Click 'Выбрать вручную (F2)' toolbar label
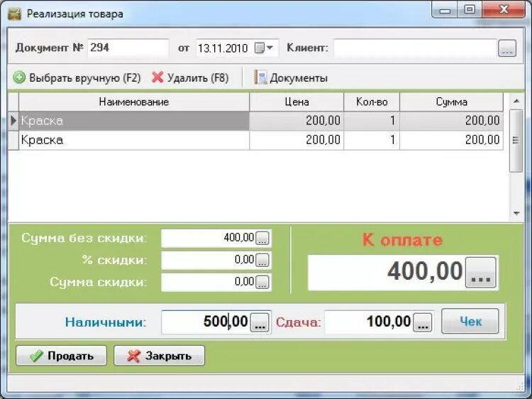The height and width of the screenshot is (399, 532). coord(85,78)
